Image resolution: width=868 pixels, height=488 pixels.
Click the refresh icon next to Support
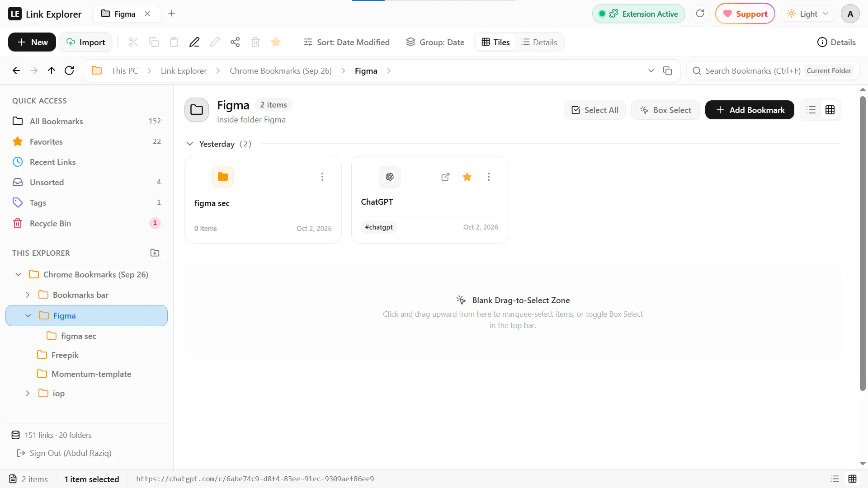coord(700,14)
